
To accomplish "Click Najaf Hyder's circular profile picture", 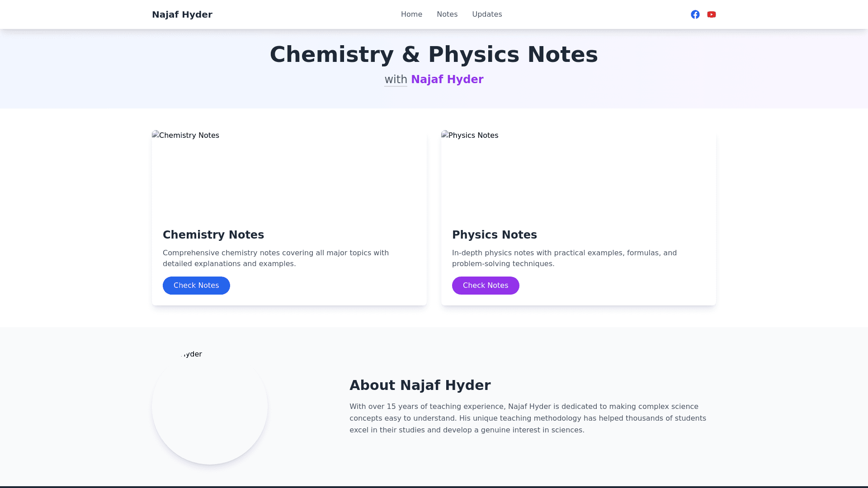I will tap(210, 407).
